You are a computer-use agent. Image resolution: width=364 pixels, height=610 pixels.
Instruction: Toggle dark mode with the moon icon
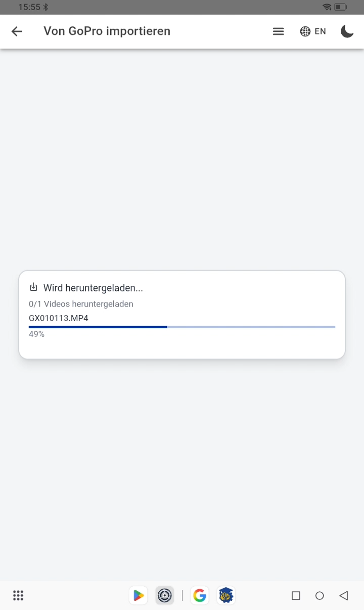347,31
